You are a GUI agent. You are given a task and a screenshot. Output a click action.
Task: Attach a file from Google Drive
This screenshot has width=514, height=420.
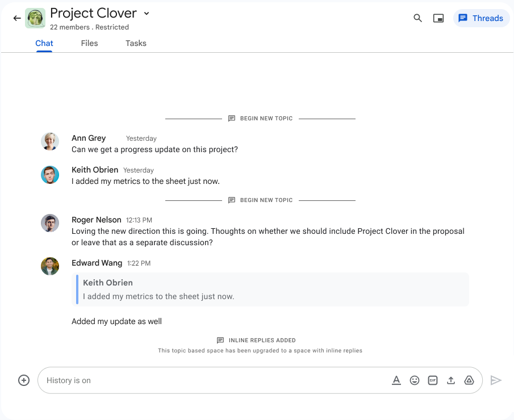(x=469, y=380)
